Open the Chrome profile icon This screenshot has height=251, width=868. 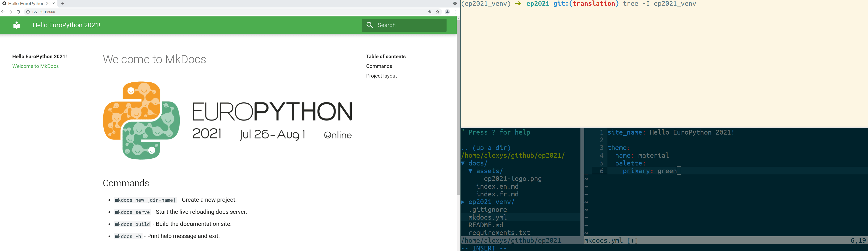click(x=447, y=11)
